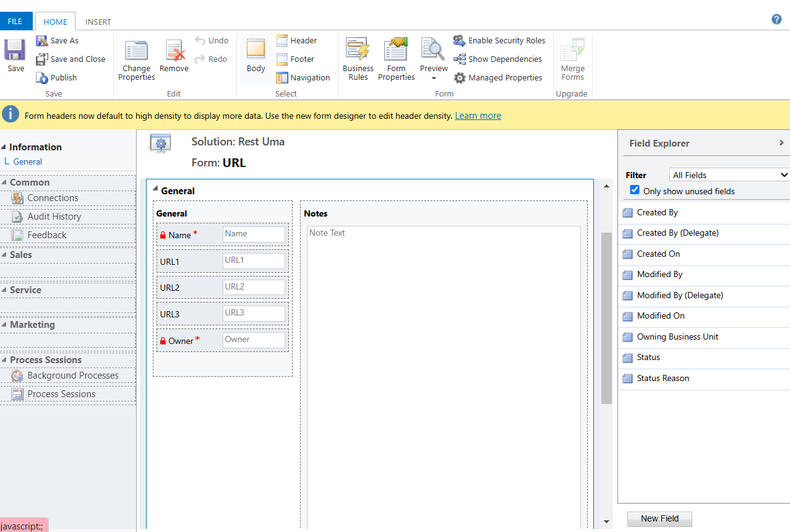This screenshot has width=790, height=532.
Task: Show Dependencies of the form
Action: tap(497, 59)
